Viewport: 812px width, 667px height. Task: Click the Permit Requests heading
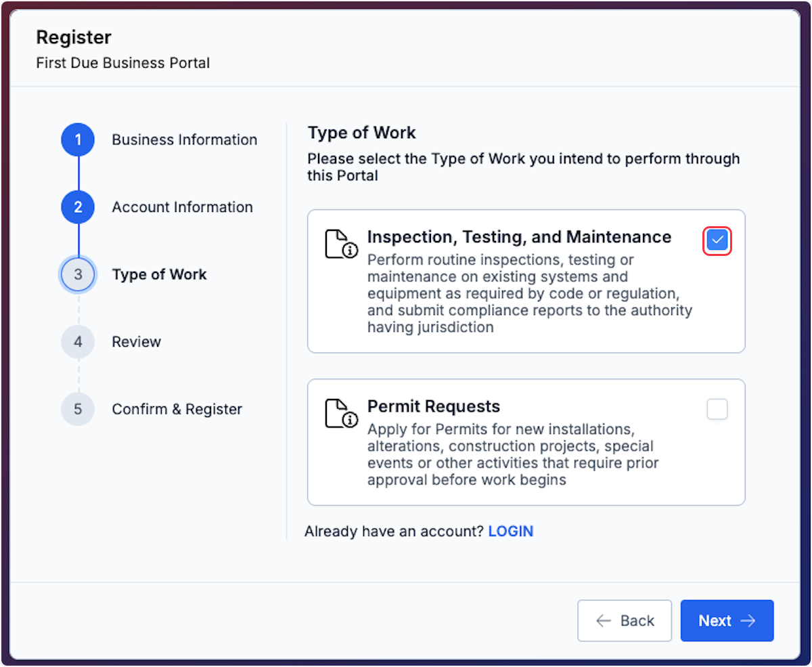coord(434,406)
